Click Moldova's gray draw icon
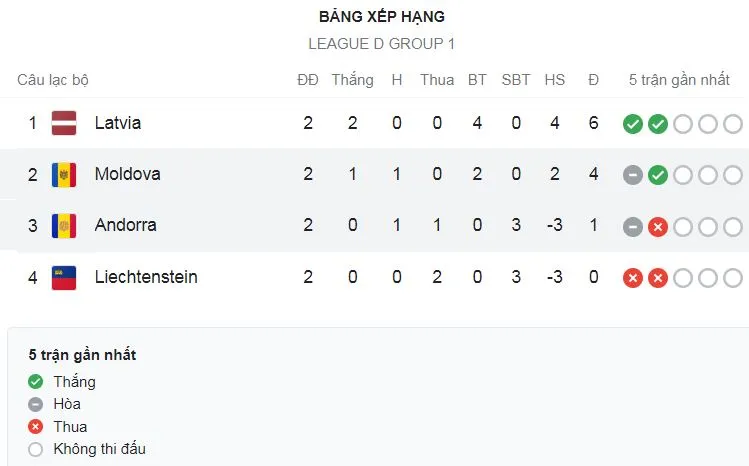 (x=632, y=175)
